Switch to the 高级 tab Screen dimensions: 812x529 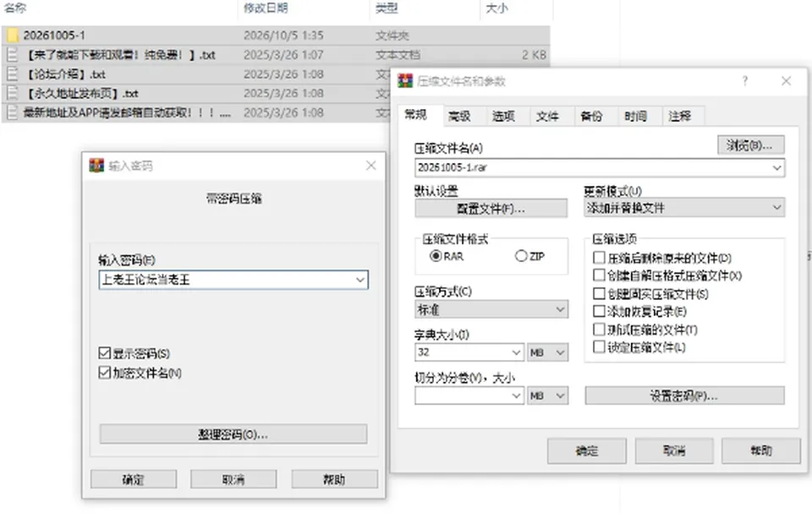[459, 117]
